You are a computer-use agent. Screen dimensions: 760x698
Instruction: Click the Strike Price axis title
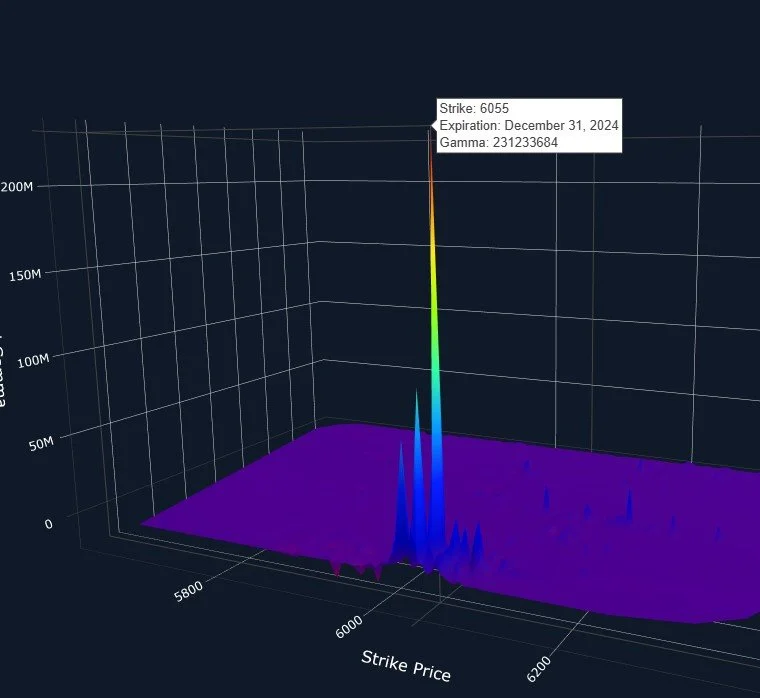point(406,666)
